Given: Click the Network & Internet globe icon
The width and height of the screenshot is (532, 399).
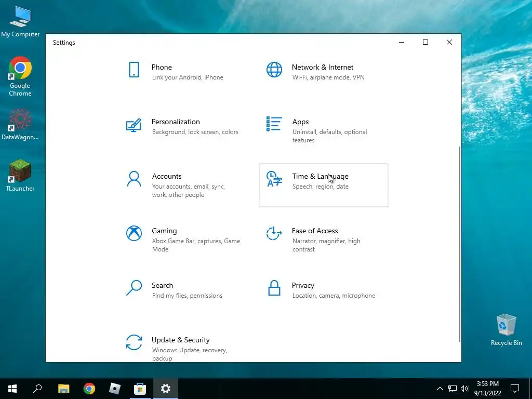Looking at the screenshot, I should click(x=274, y=70).
